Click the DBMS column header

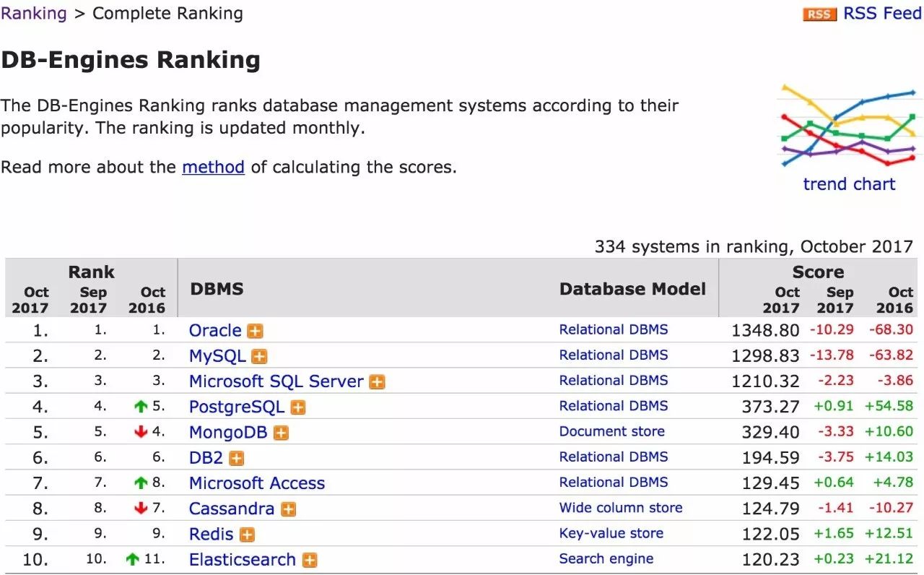[x=217, y=290]
